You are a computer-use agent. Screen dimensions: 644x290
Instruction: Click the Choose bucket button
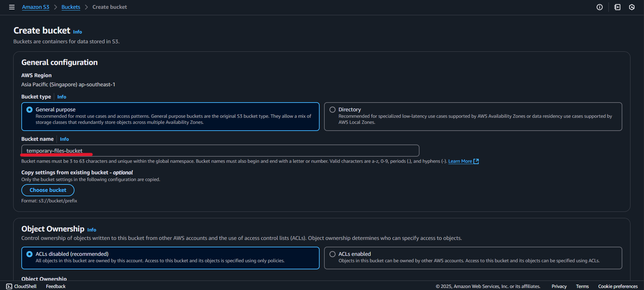click(x=48, y=190)
